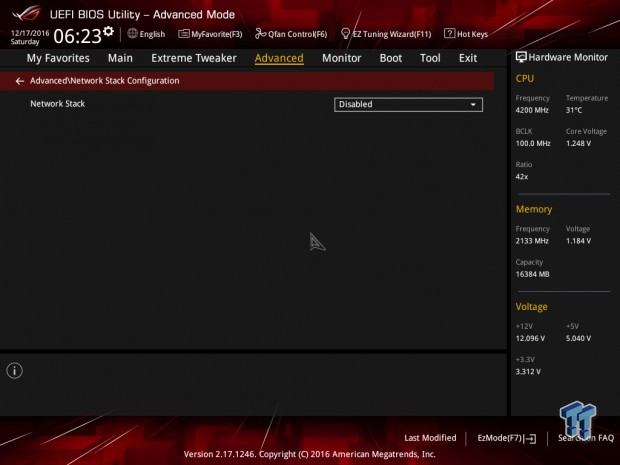Switch to My Favorites tab
620x465 pixels.
(x=58, y=58)
